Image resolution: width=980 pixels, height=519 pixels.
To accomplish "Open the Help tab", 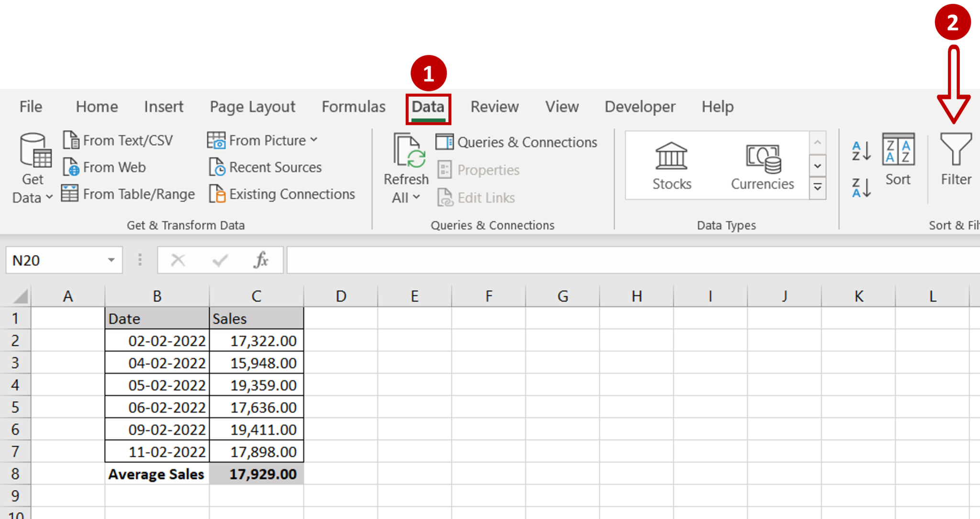I will pyautogui.click(x=717, y=107).
